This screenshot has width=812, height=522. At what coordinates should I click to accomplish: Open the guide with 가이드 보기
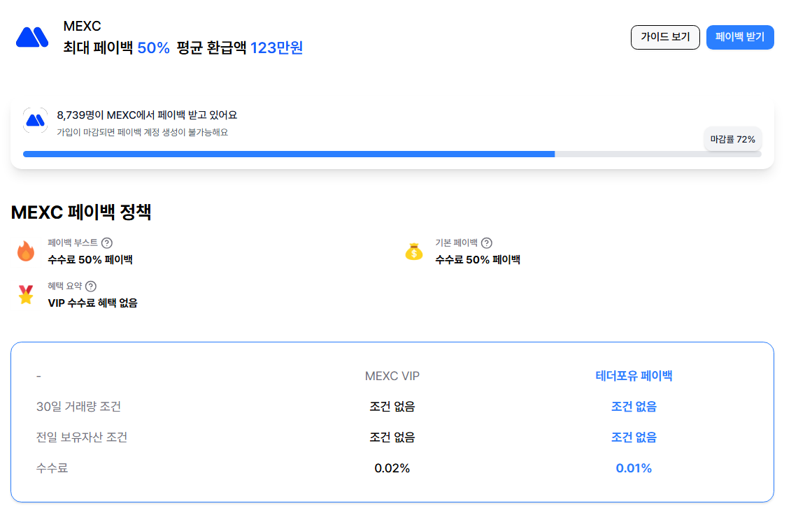point(665,37)
